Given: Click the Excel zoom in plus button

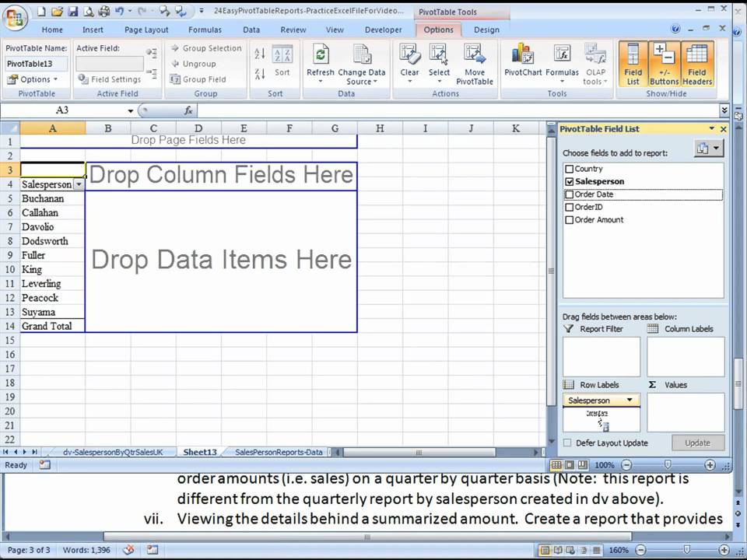Looking at the screenshot, I should 710,465.
